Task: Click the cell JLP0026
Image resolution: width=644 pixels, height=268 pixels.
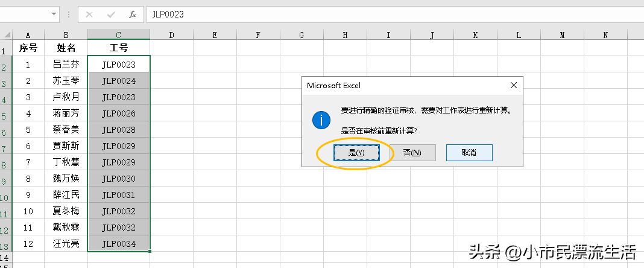Action: coord(119,113)
